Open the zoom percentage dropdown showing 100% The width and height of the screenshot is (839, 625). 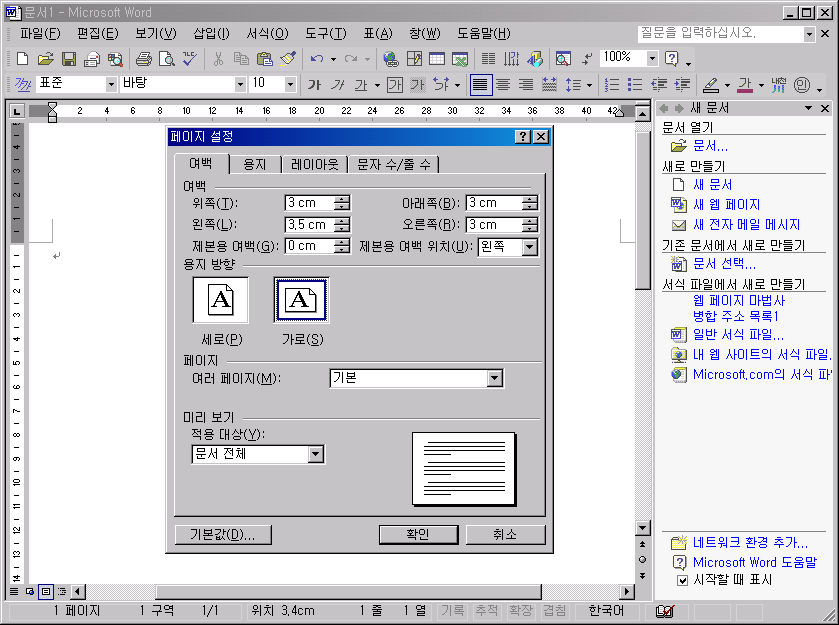pyautogui.click(x=652, y=58)
